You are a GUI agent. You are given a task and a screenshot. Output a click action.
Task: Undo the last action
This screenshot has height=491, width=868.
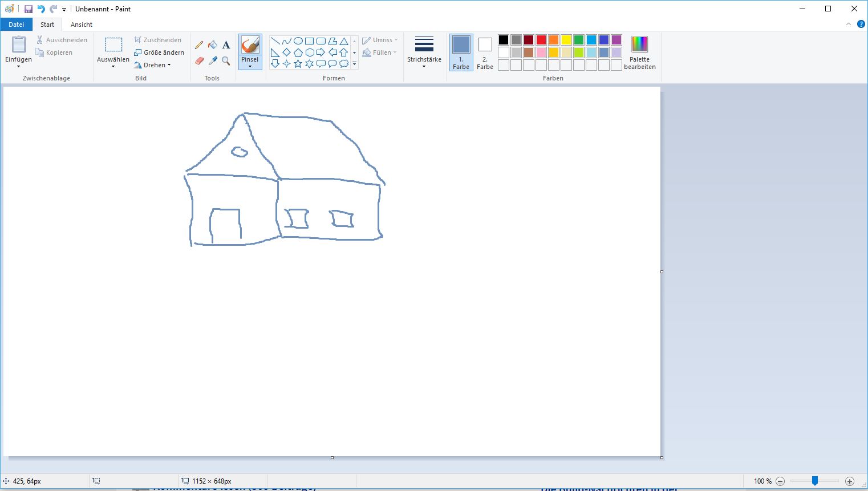click(x=41, y=9)
